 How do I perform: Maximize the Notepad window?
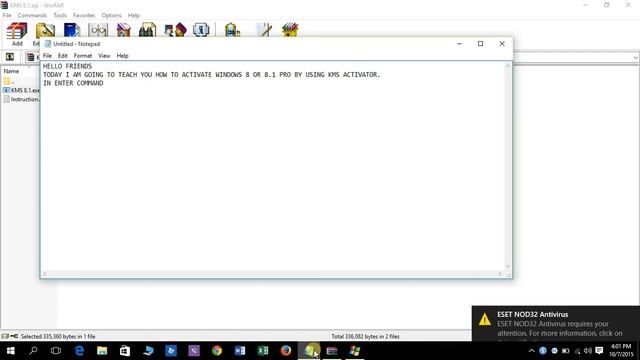(480, 44)
